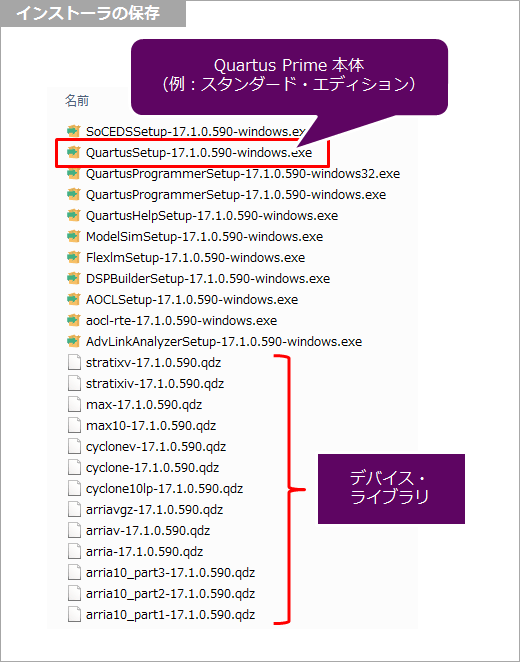
Task: Click the max10 qdz file icon
Action: coord(74,425)
